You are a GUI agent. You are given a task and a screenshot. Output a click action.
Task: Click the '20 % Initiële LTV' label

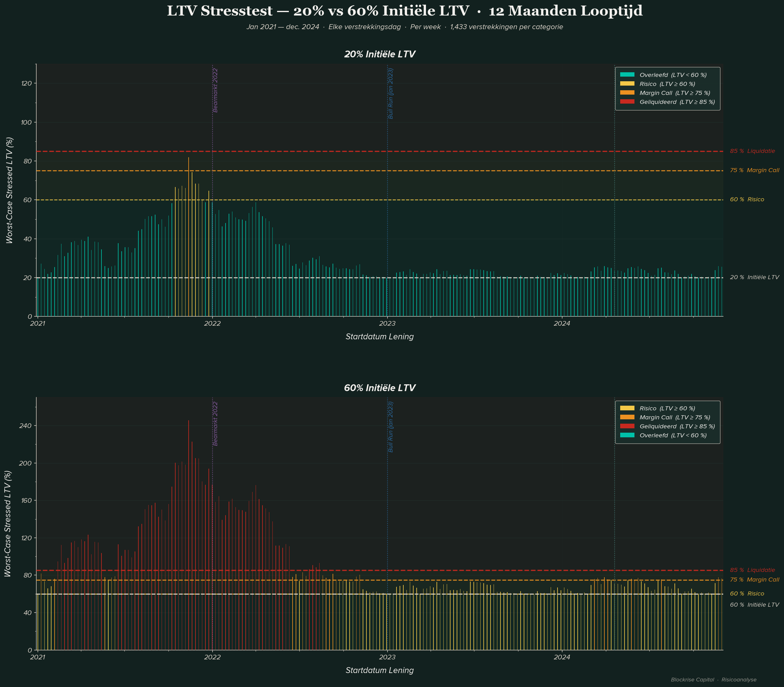click(754, 277)
